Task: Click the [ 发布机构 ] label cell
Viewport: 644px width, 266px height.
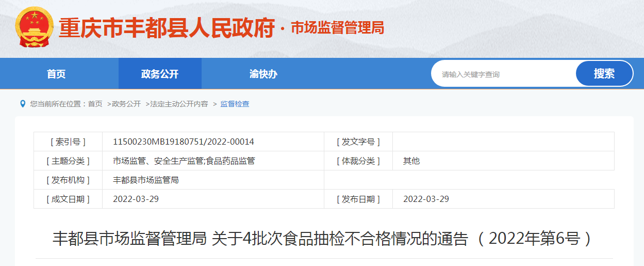Action: 68,180
